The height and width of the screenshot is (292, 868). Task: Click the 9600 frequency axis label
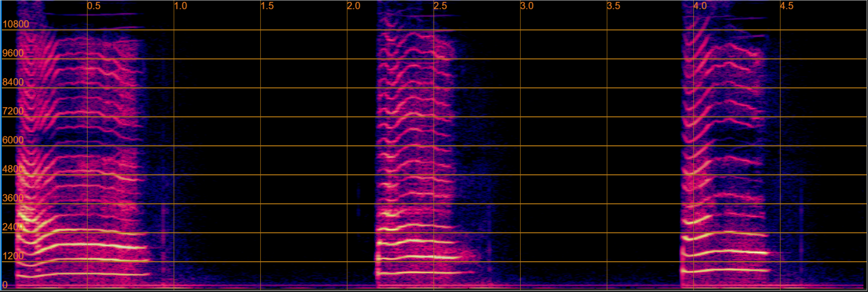[x=13, y=53]
